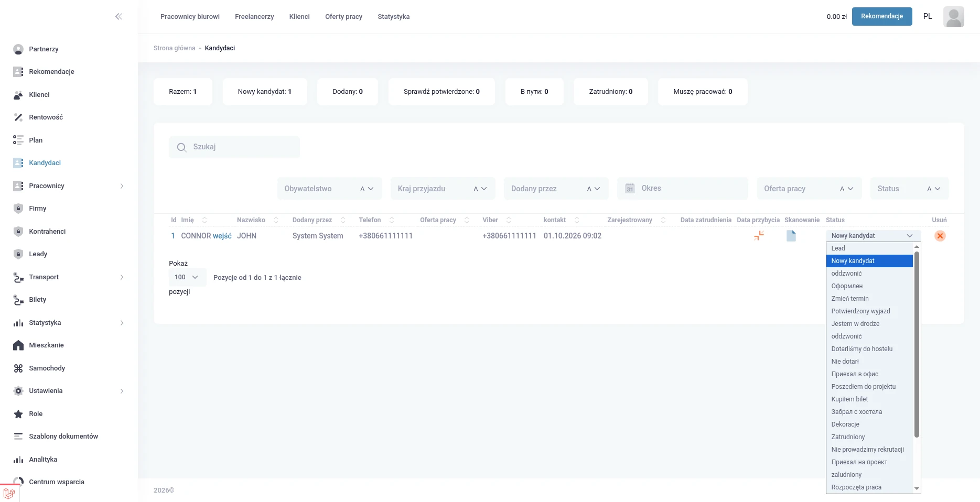Click the Firmy shield icon

[18, 209]
